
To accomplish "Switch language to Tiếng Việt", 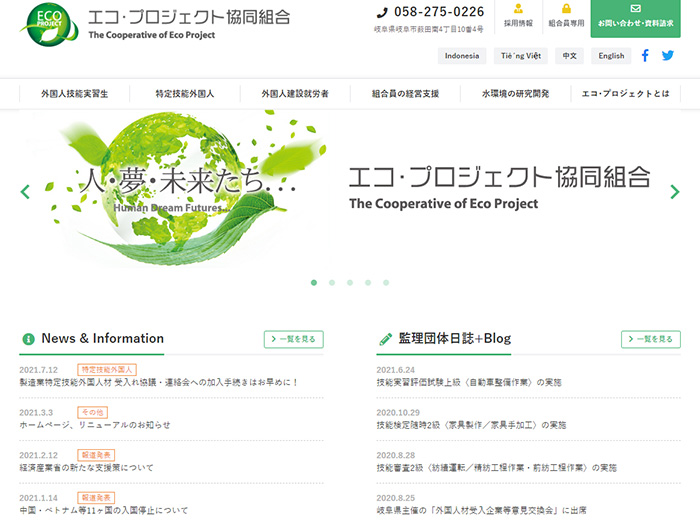I will [519, 56].
